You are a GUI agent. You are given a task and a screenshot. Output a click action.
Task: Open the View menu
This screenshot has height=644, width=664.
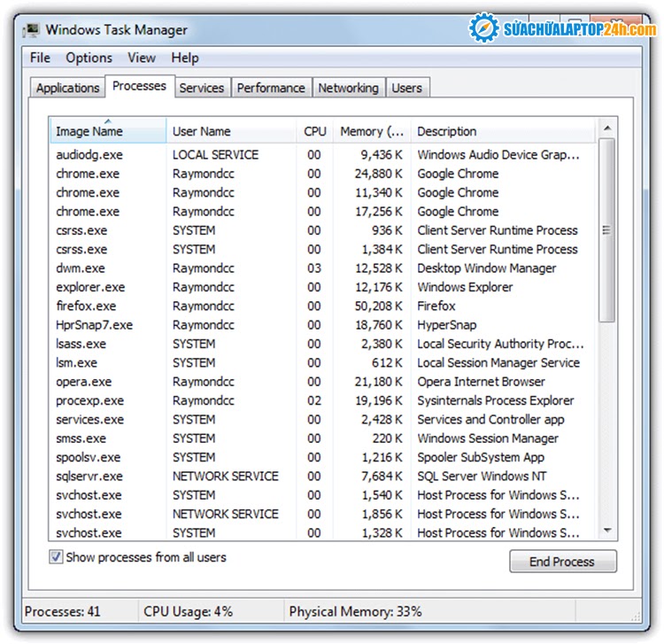(x=141, y=58)
